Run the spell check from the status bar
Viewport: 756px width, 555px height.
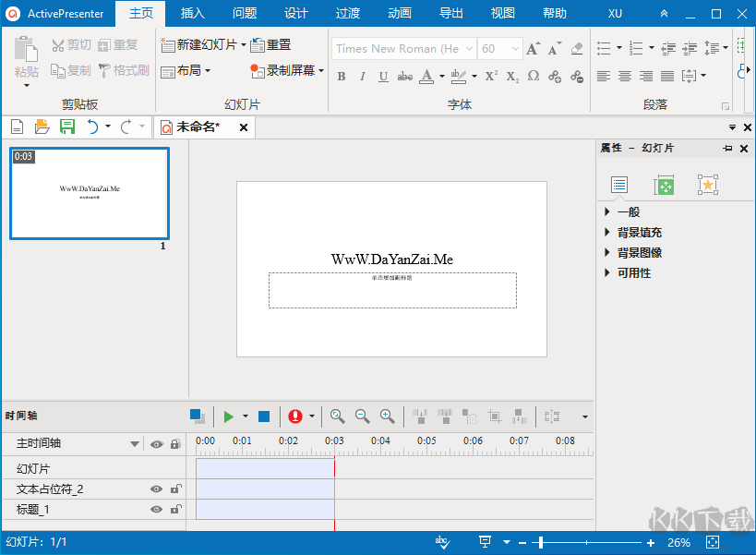pos(442,542)
